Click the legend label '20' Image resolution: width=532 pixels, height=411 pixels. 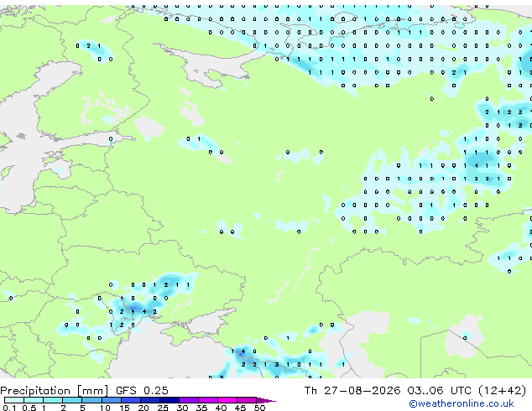pyautogui.click(x=143, y=408)
